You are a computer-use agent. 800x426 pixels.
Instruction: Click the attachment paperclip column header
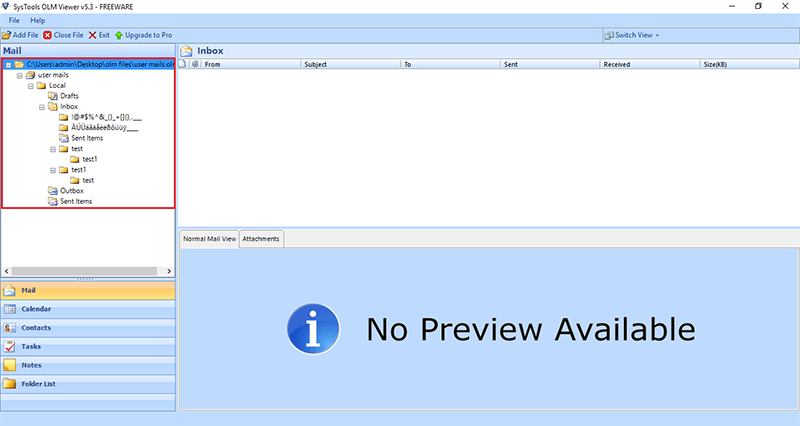coord(195,64)
